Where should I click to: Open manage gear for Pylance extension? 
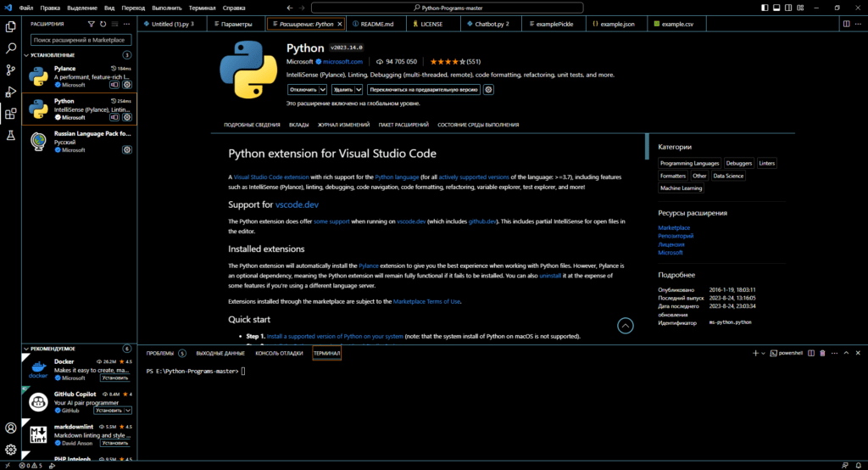pyautogui.click(x=127, y=85)
